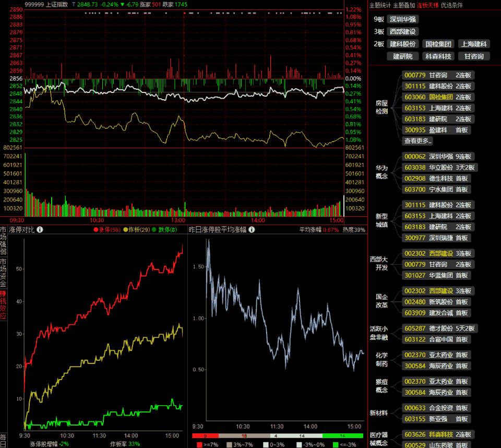Viewport: 501px width, 448px height.
Task: Click the 活跃小盘非融 theme label
Action: [x=379, y=333]
